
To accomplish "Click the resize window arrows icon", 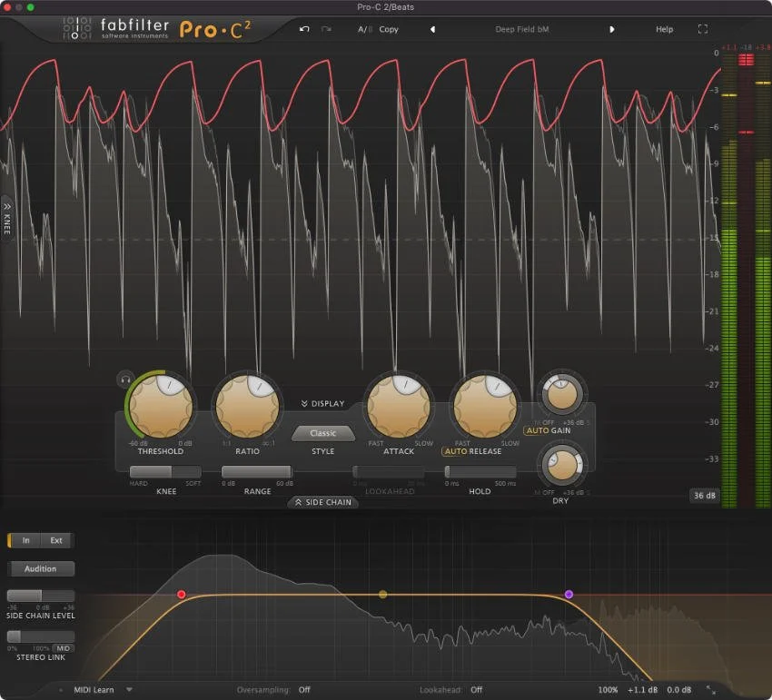I will (x=710, y=690).
